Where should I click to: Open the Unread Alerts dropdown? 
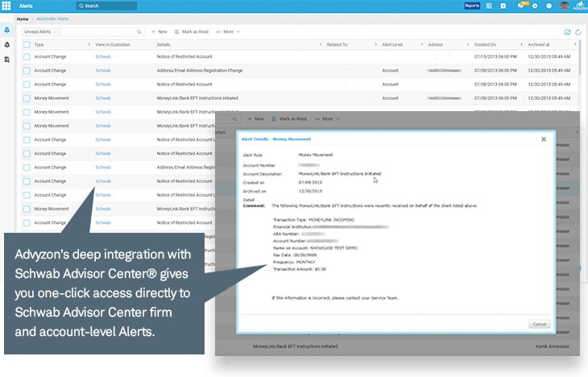click(40, 32)
